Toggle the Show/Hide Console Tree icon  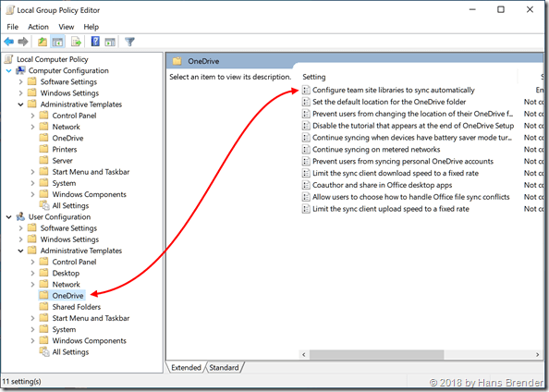coord(57,42)
